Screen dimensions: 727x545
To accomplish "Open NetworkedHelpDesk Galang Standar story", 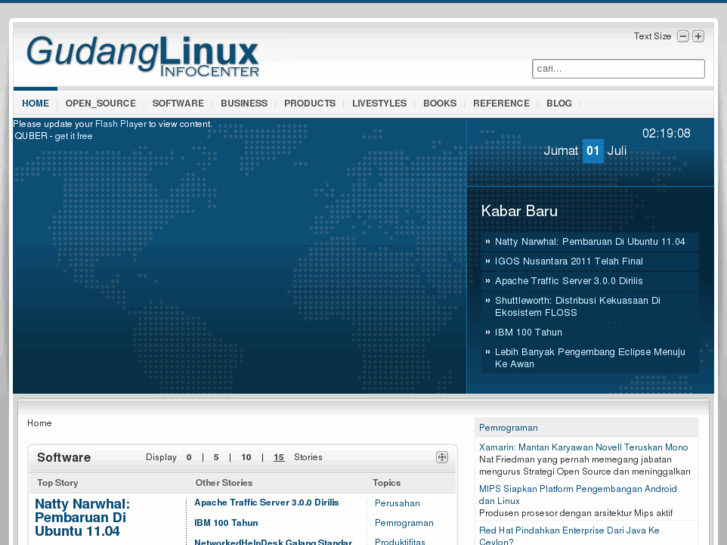I will (273, 542).
